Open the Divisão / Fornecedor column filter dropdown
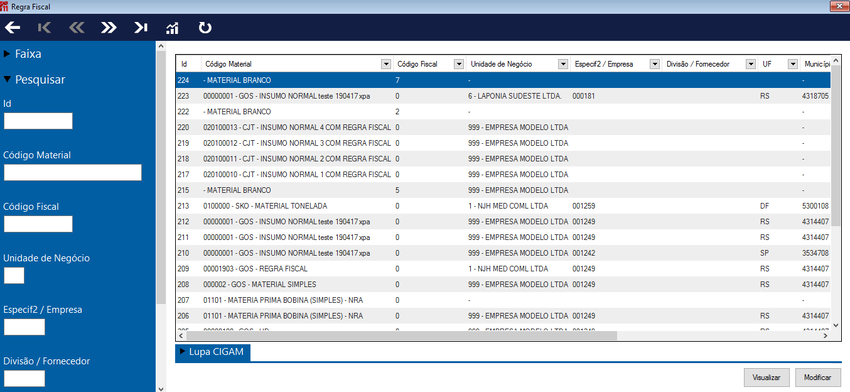850x392 pixels. coord(751,64)
